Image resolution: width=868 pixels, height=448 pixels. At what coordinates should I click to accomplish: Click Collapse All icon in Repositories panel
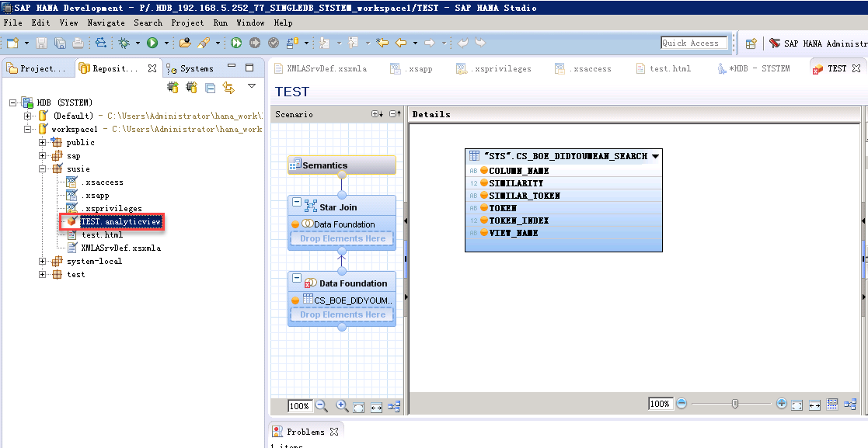pyautogui.click(x=210, y=88)
